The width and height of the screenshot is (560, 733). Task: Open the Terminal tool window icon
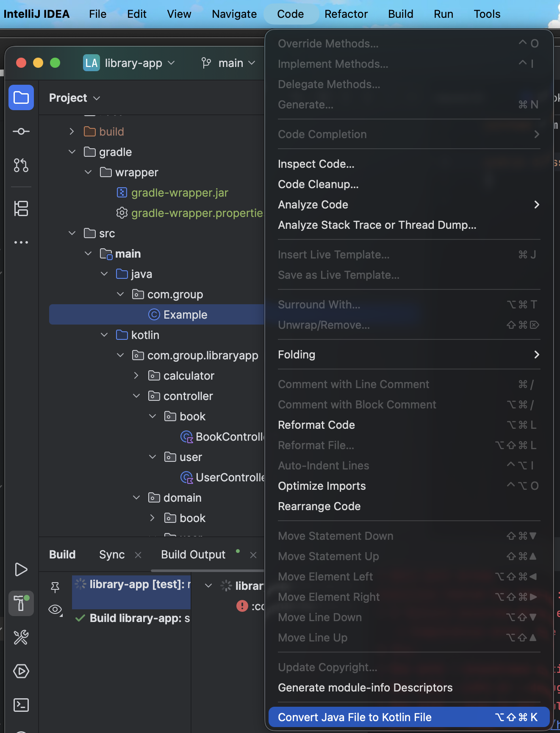click(21, 705)
